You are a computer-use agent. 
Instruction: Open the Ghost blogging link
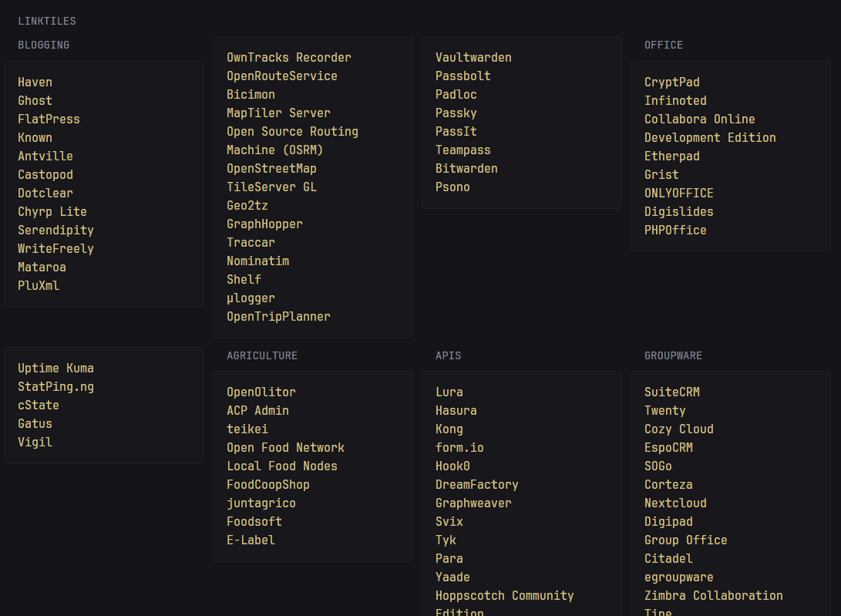pos(35,100)
